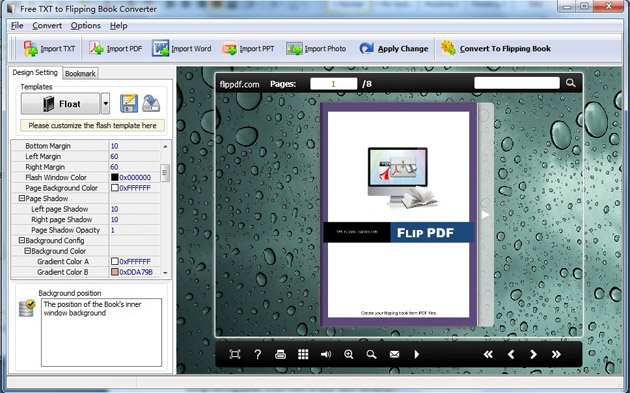This screenshot has height=393, width=630.
Task: Save current template settings icon
Action: coord(129,104)
